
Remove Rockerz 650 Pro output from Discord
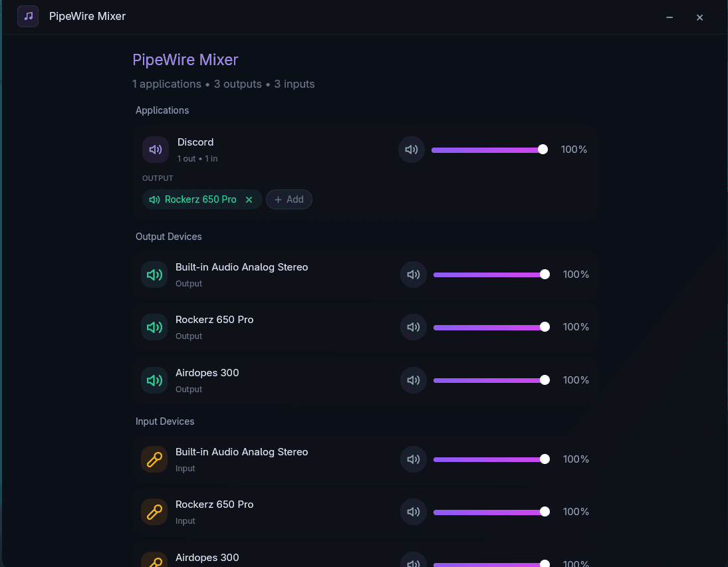tap(249, 199)
